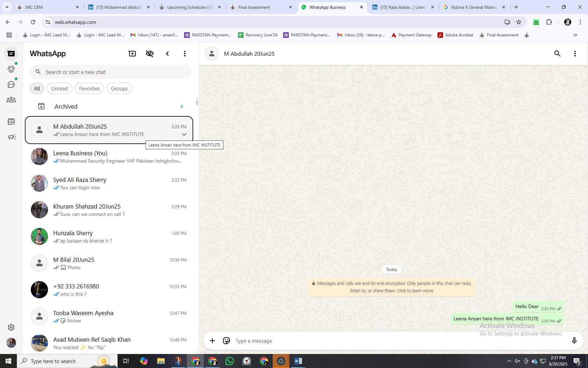Open the Channels icon in sidebar
Screen dimensions: 588x368
click(x=11, y=84)
